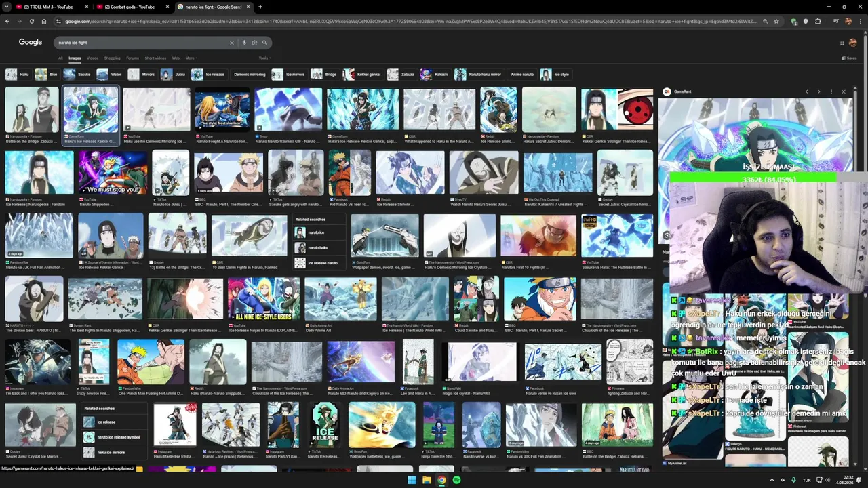Clear the search box with the X icon
Image resolution: width=868 pixels, height=488 pixels.
click(x=231, y=43)
